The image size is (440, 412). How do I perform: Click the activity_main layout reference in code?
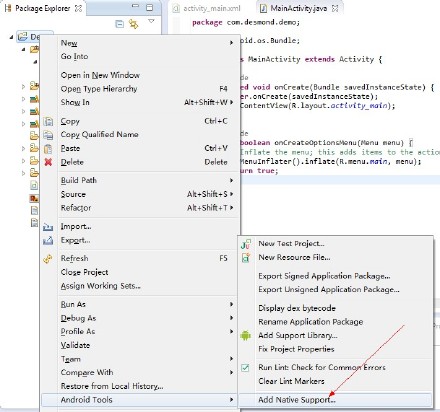click(x=360, y=106)
